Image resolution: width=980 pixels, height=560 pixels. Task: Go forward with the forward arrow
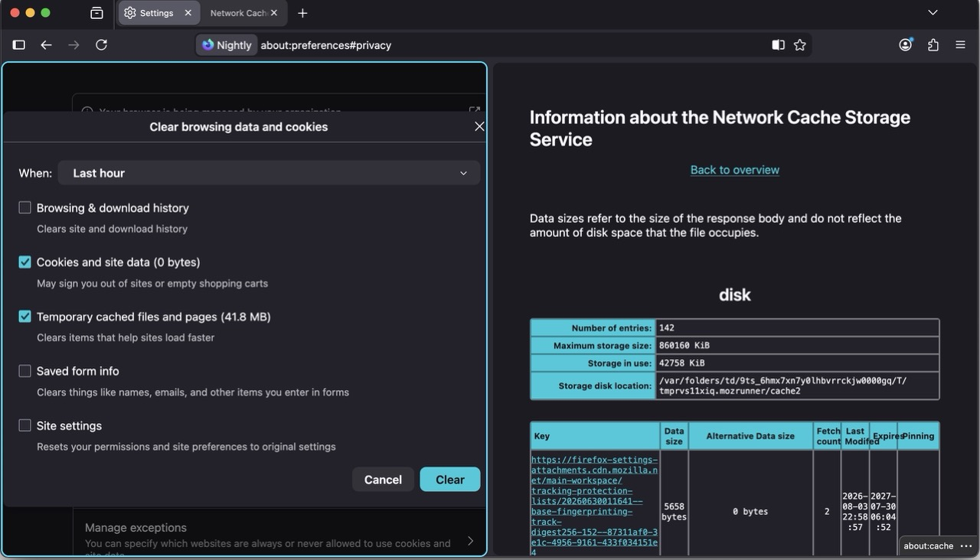[x=73, y=45]
